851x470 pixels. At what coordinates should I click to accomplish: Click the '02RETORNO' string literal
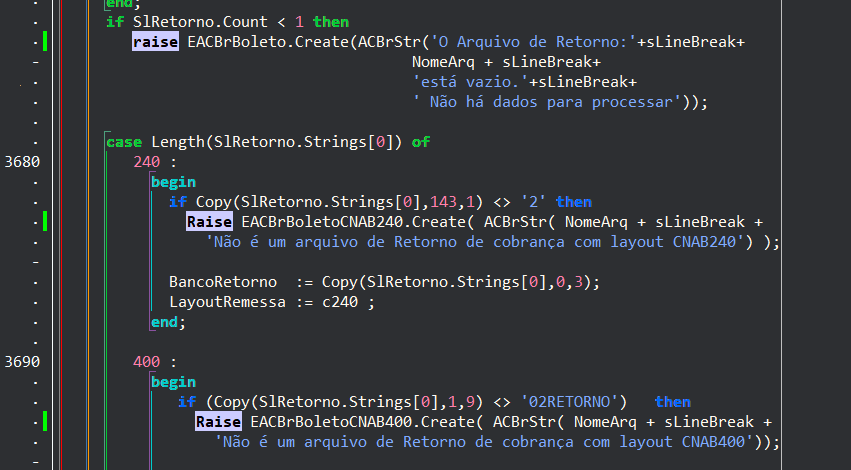569,402
